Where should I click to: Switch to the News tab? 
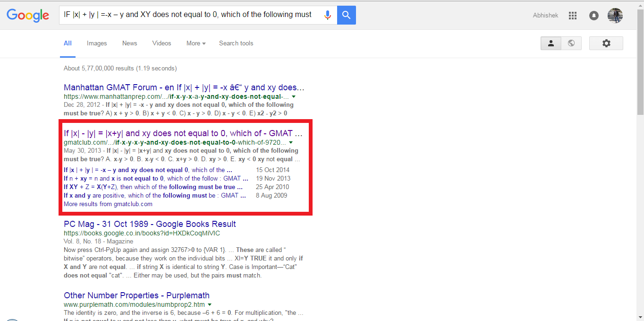129,43
